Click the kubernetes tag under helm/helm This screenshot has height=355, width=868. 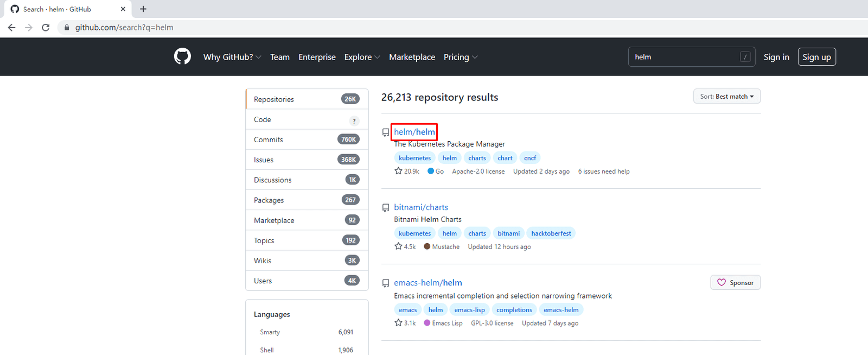click(x=414, y=158)
